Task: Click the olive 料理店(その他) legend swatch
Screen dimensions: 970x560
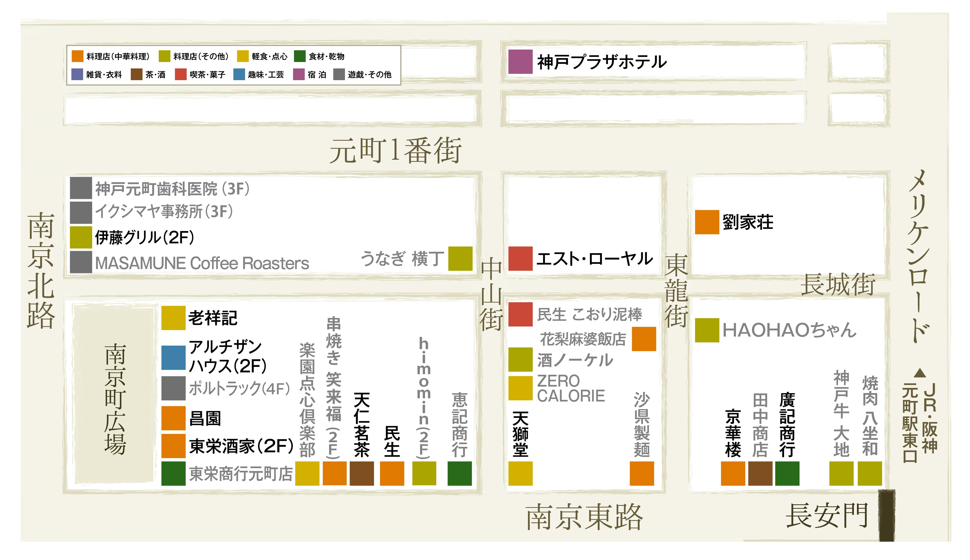Action: tap(164, 56)
